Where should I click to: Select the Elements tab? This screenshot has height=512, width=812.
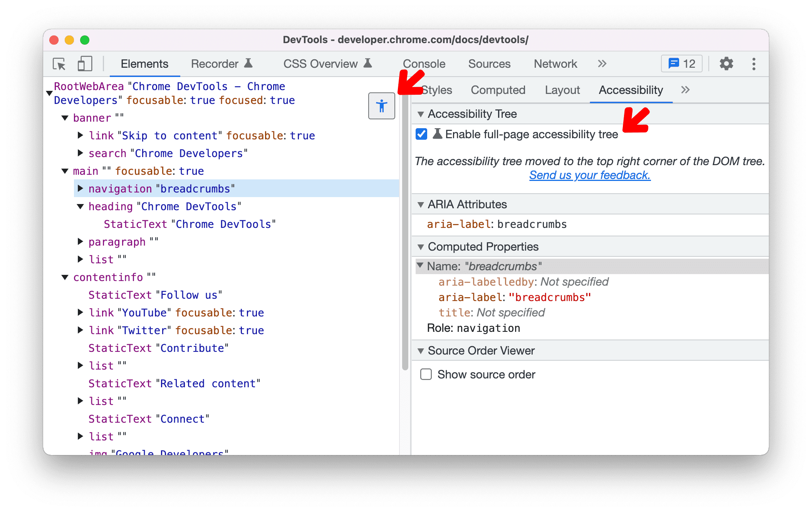tap(144, 64)
